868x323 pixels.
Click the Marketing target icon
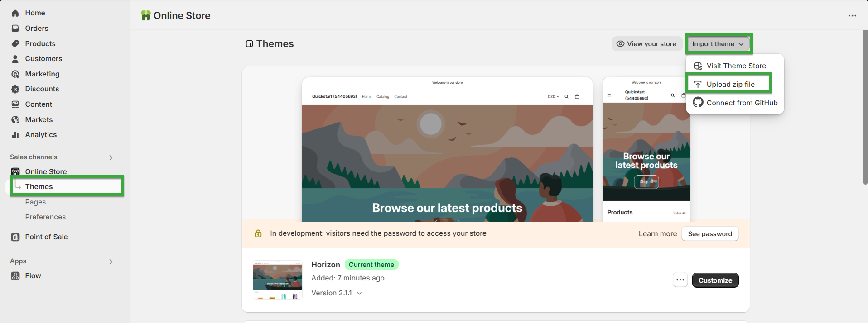(15, 74)
